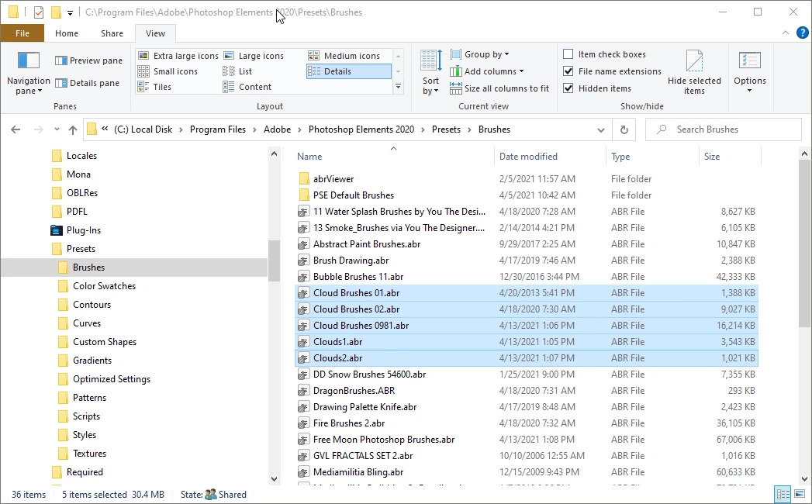Open the Add columns dropdown
The image size is (812, 504).
pos(487,71)
